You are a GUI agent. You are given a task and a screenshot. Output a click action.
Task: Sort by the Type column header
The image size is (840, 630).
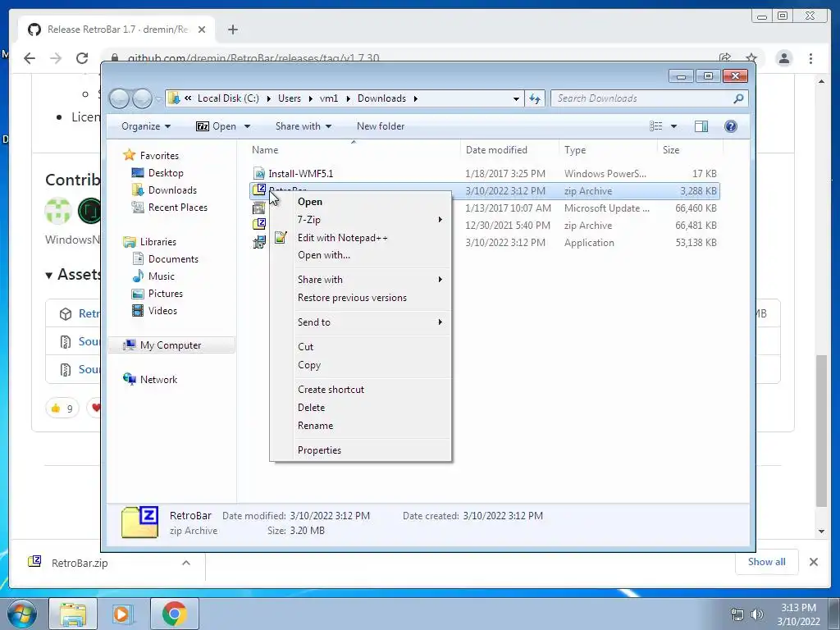(x=608, y=151)
